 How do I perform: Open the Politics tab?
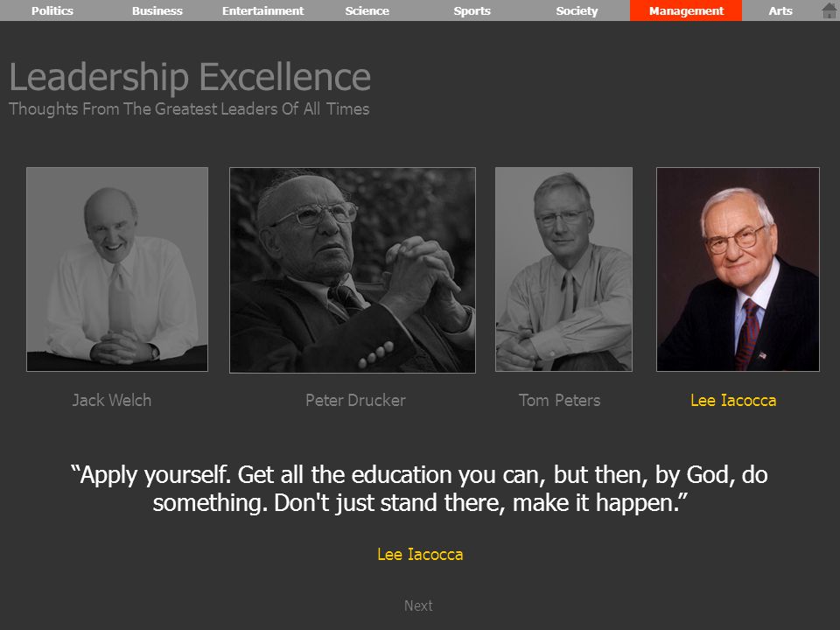52,10
